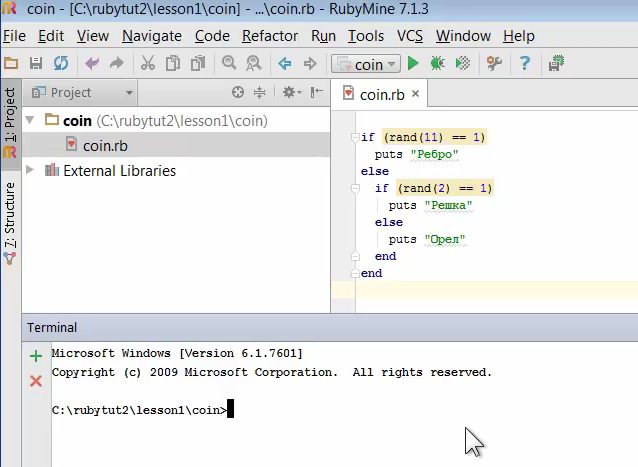Open Settings with the wrench icon

pyautogui.click(x=494, y=63)
